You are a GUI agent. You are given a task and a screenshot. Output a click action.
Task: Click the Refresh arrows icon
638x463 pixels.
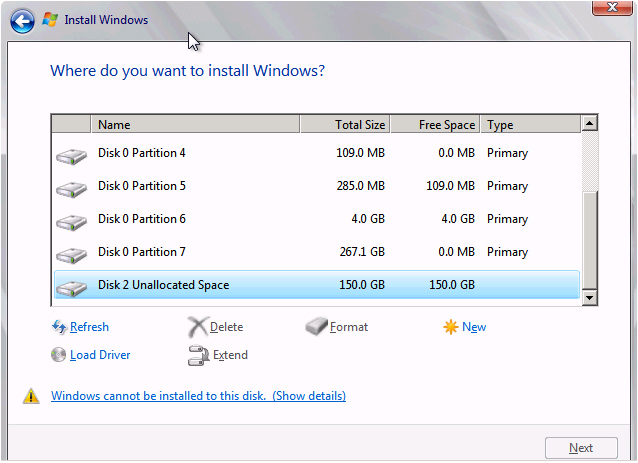click(x=59, y=327)
